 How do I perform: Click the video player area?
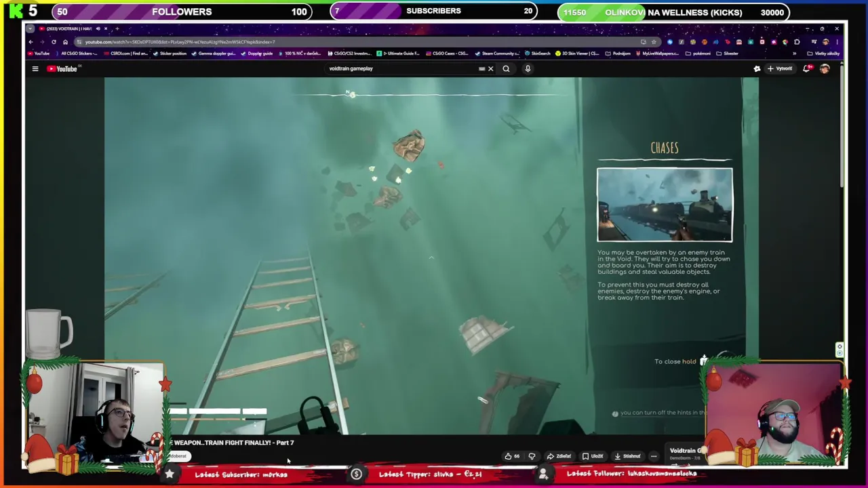(431, 256)
